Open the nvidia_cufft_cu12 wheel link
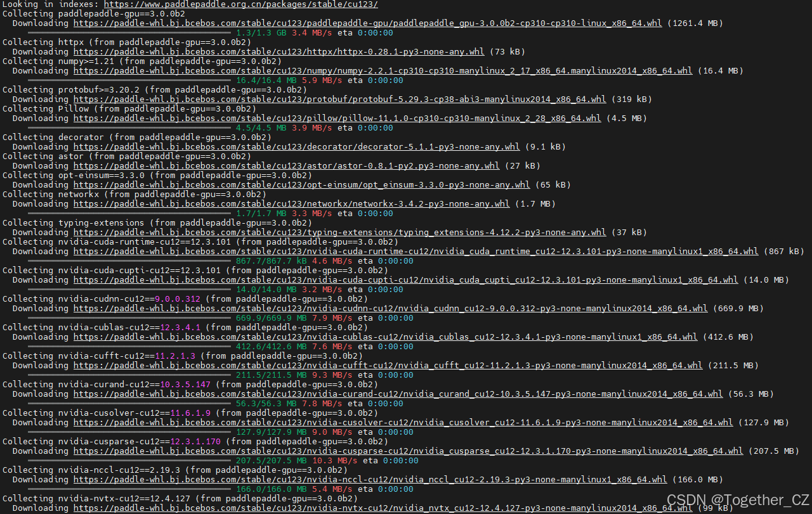 388,365
